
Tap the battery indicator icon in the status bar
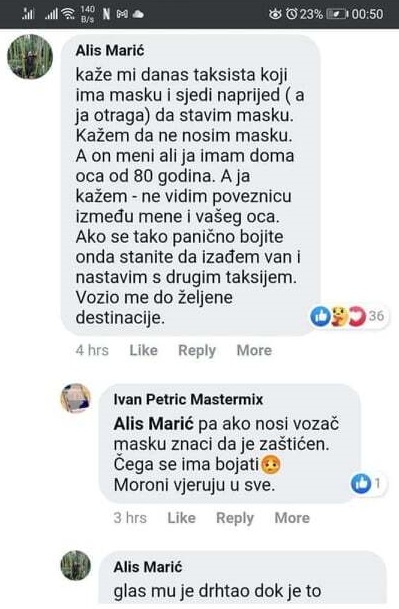point(337,14)
